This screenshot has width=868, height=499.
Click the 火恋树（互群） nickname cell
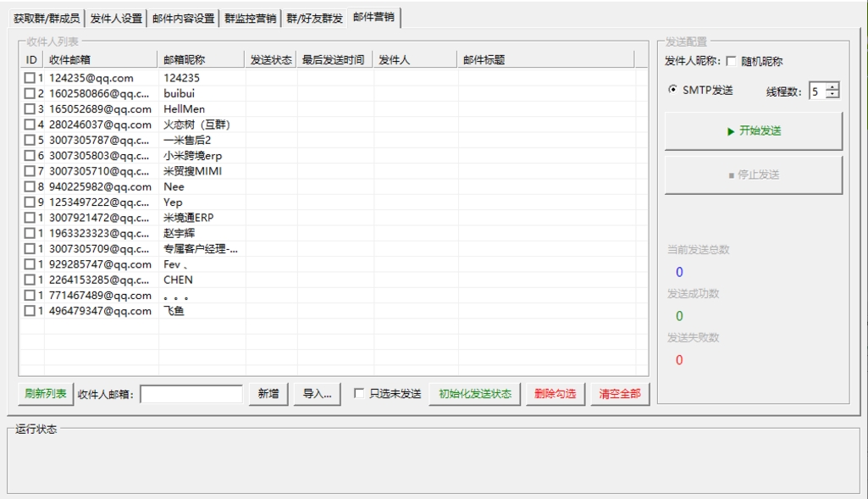pos(196,125)
